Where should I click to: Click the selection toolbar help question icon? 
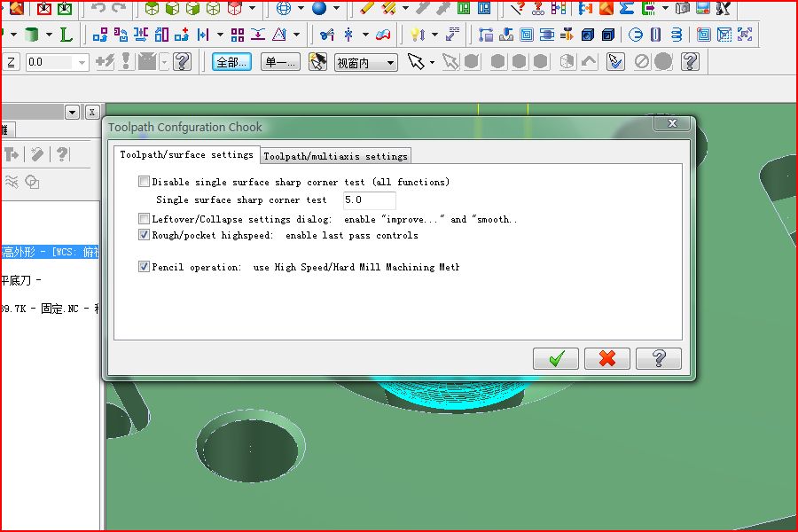click(690, 62)
